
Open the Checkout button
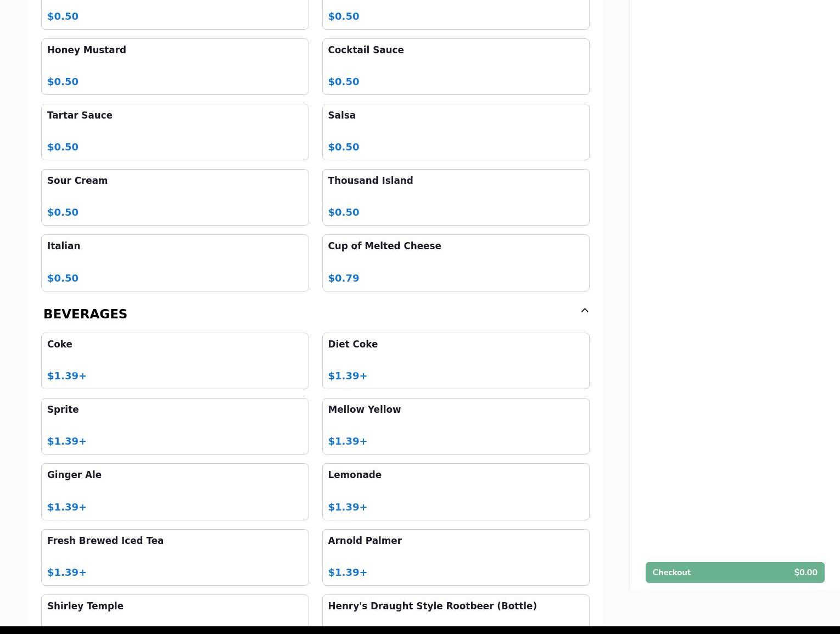tap(735, 573)
